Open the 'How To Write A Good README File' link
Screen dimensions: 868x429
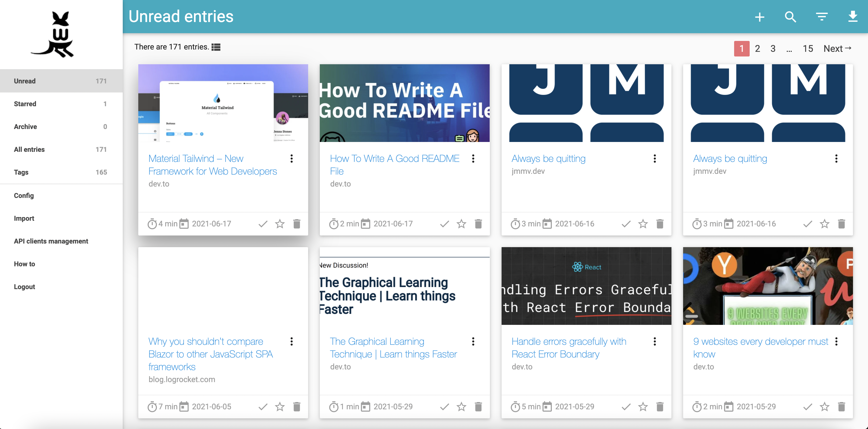tap(395, 165)
